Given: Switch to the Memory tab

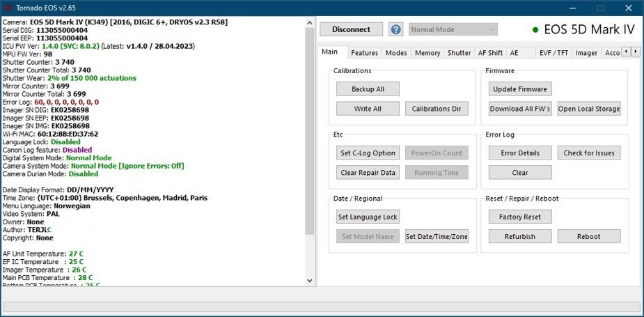Looking at the screenshot, I should 427,53.
